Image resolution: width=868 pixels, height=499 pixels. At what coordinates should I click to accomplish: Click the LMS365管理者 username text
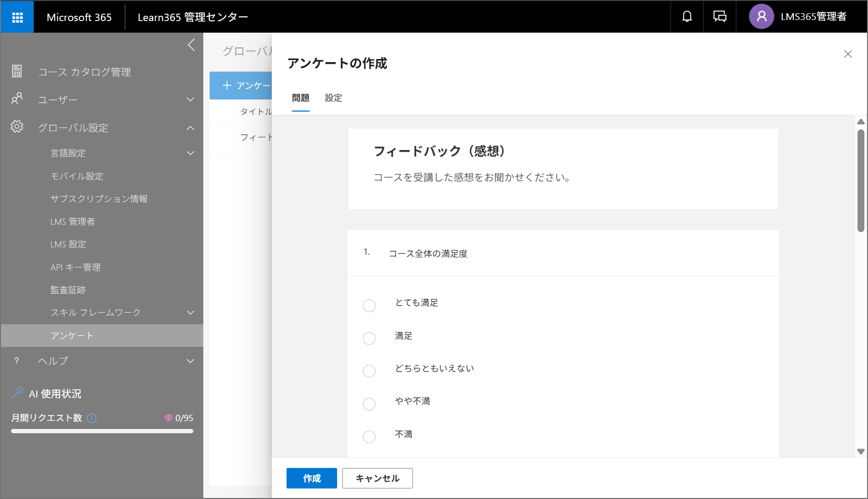(x=813, y=17)
